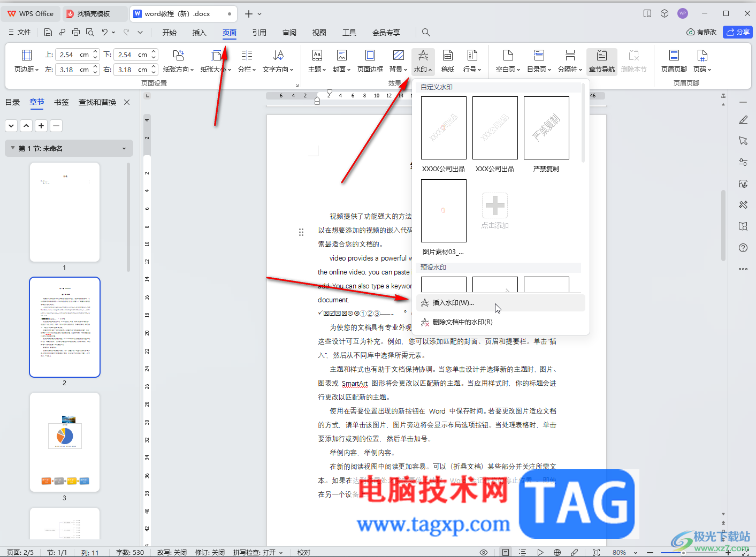
Task: Open the 页眉页脚 header and footer tool
Action: (x=674, y=61)
